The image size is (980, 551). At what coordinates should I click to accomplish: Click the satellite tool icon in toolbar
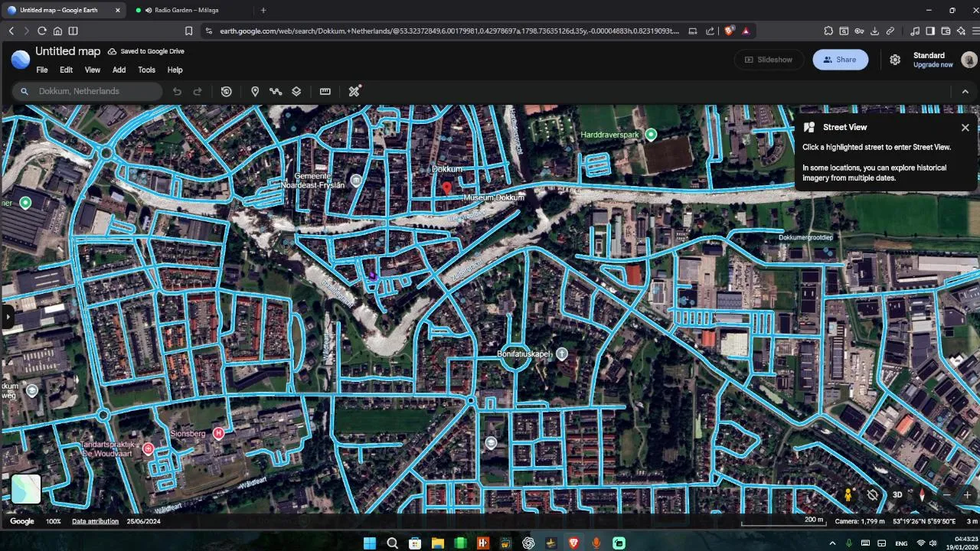354,91
